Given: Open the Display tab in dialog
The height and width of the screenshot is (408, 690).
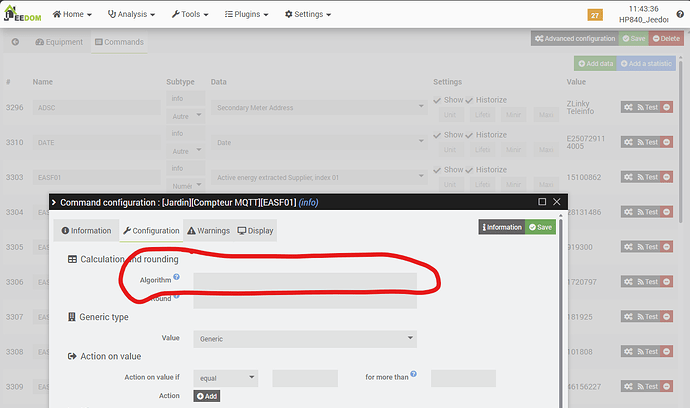Looking at the screenshot, I should click(x=255, y=231).
